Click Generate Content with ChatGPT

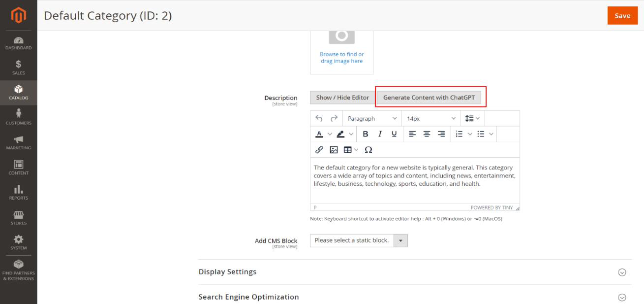pyautogui.click(x=429, y=98)
